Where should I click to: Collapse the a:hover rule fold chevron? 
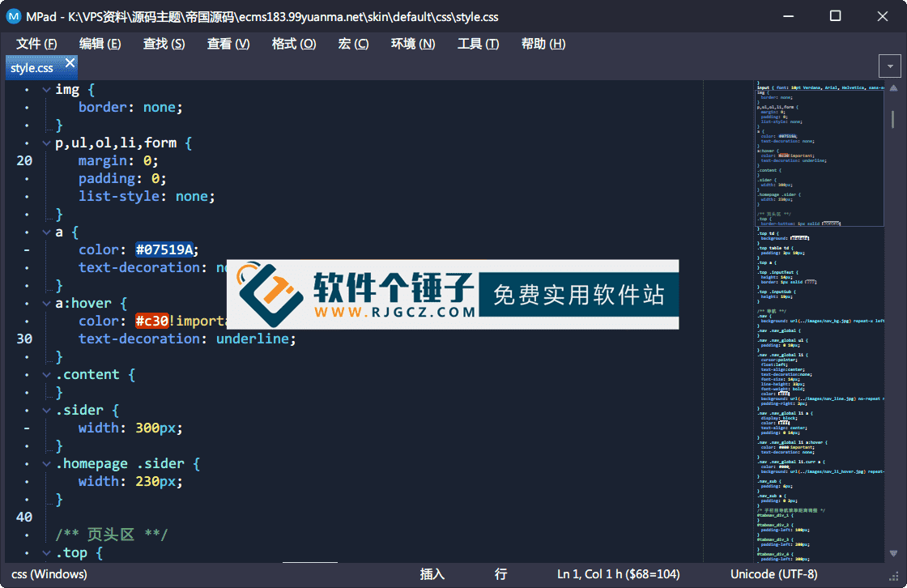[x=46, y=303]
